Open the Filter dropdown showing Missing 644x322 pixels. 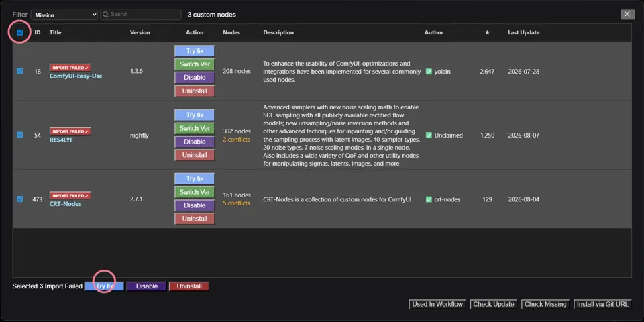[64, 14]
